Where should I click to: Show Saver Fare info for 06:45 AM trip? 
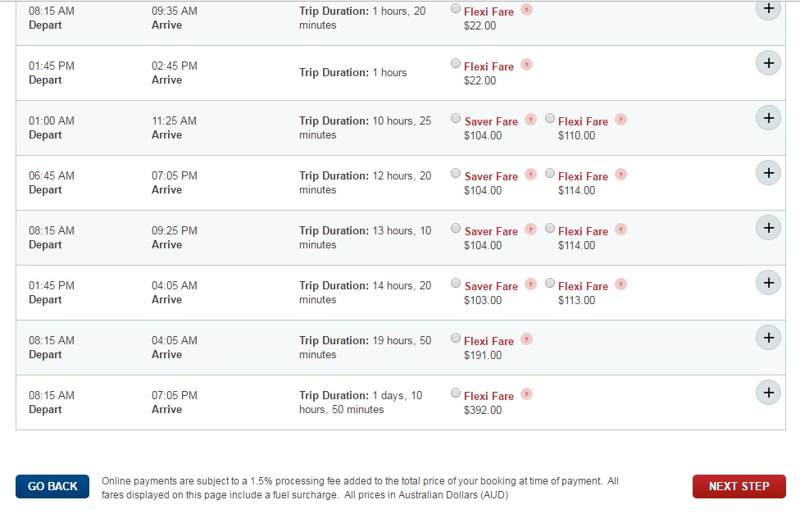pos(530,175)
